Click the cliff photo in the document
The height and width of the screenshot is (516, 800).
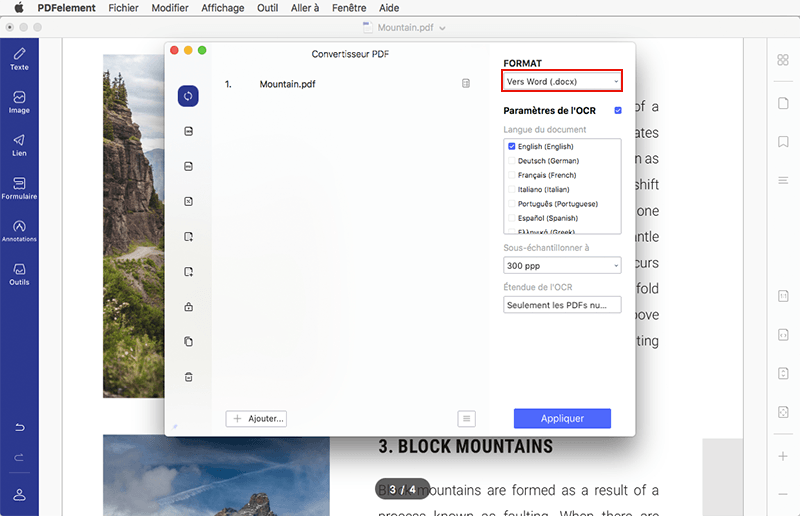point(134,226)
